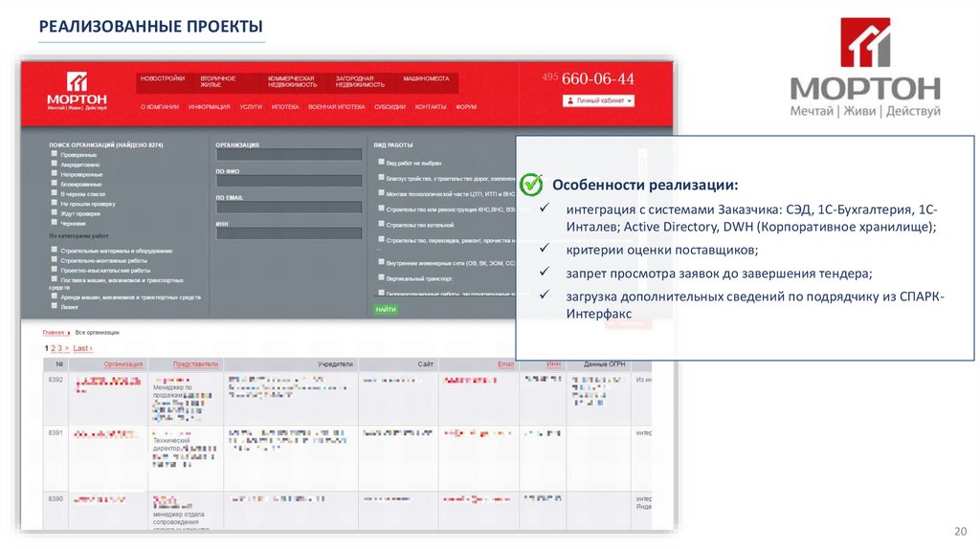Screen dimensions: 980x549
Task: Tick the Проверенные checkbox
Action: [55, 154]
